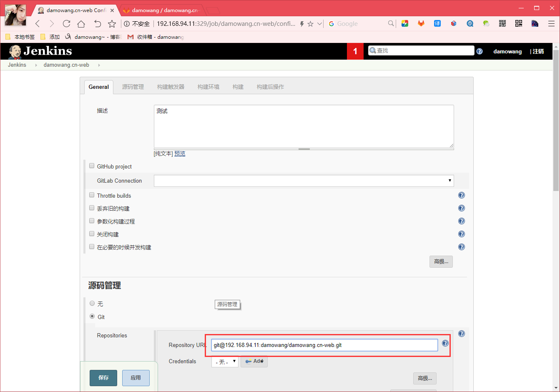Reload the page with the refresh icon
The width and height of the screenshot is (560, 392).
click(x=66, y=24)
